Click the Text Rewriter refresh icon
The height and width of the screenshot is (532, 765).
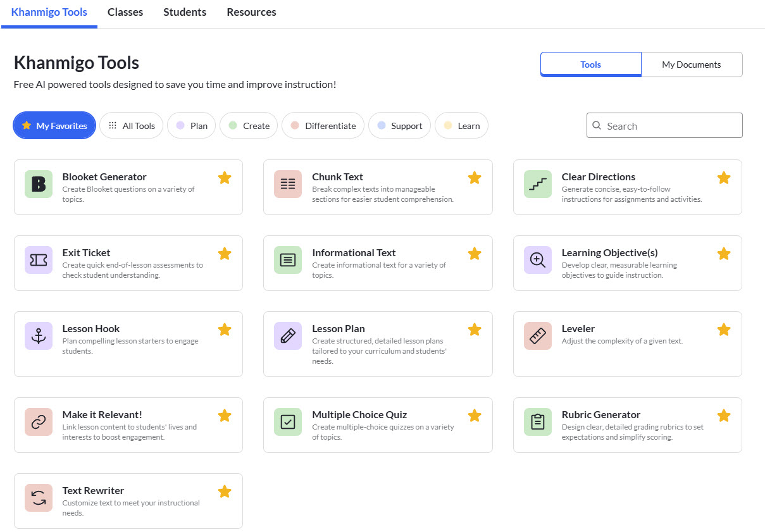(38, 497)
